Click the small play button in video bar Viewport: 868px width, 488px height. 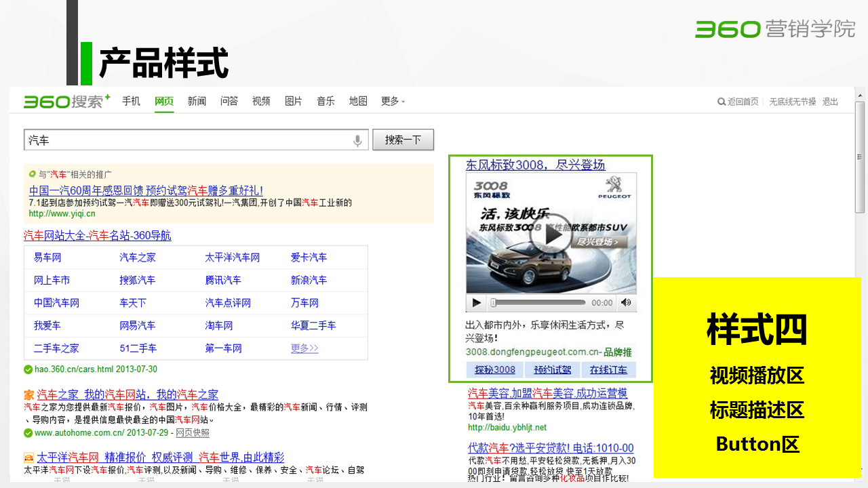pyautogui.click(x=477, y=303)
